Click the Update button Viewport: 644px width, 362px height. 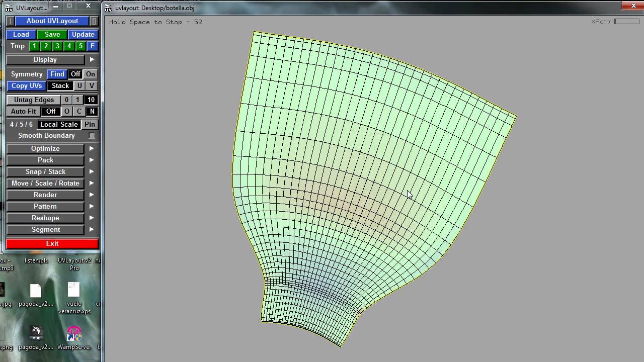(83, 34)
